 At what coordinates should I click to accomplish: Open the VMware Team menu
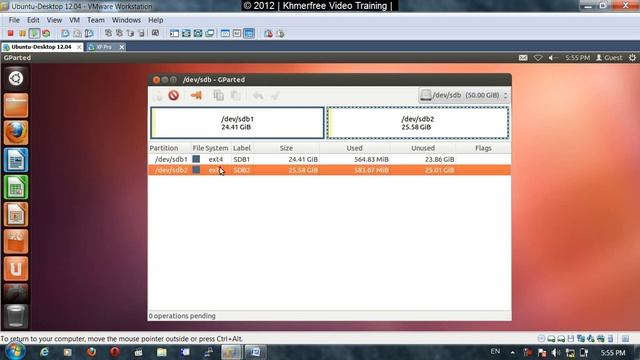(96, 20)
